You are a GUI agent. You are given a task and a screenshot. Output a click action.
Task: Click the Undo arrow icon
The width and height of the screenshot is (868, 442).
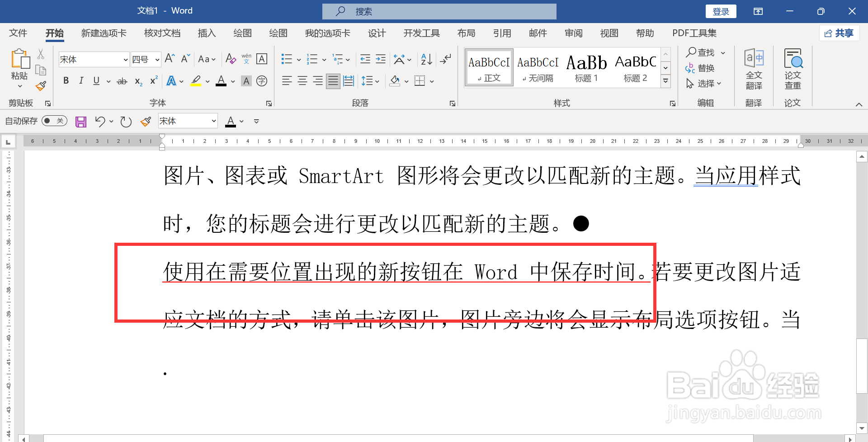(100, 122)
